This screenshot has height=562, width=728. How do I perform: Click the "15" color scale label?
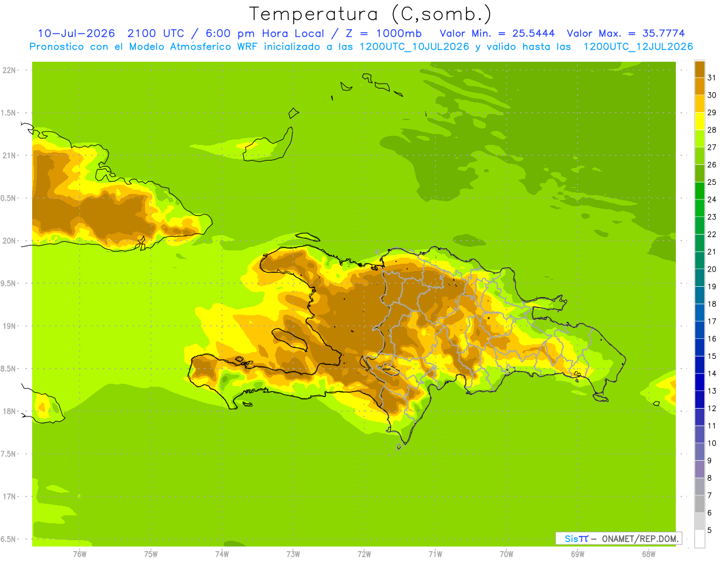point(712,356)
